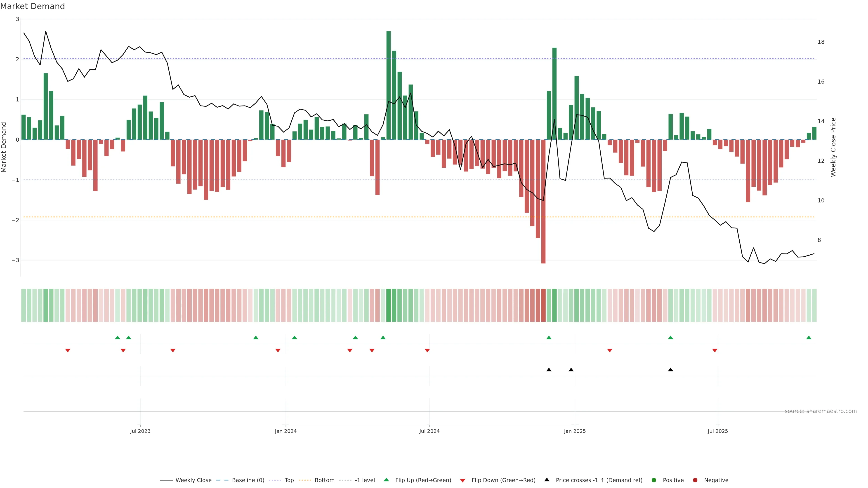
Task: Click the green Flip Up legend triangle
Action: [386, 480]
